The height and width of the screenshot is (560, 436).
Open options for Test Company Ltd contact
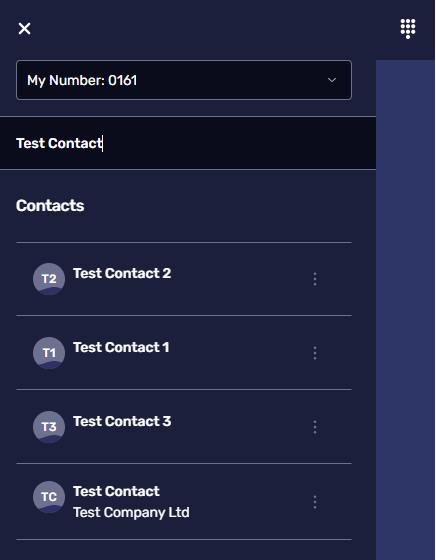tap(315, 502)
